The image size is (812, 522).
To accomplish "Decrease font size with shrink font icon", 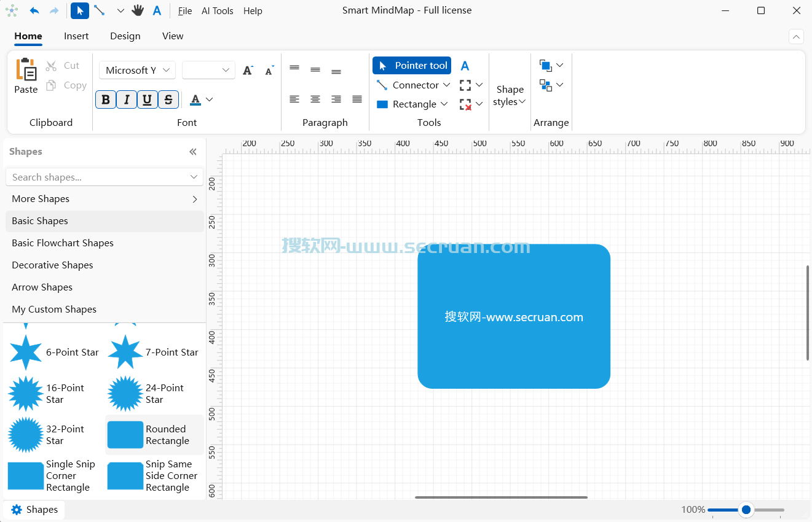I will click(x=269, y=70).
